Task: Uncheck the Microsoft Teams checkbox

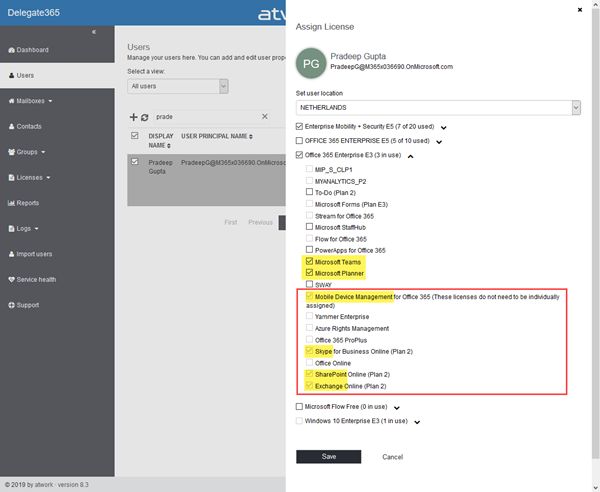Action: tap(309, 261)
